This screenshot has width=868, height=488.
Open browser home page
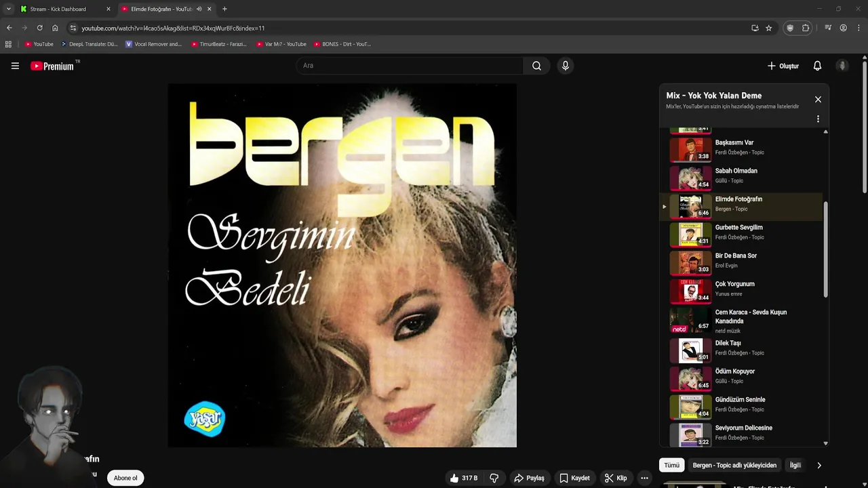[55, 28]
